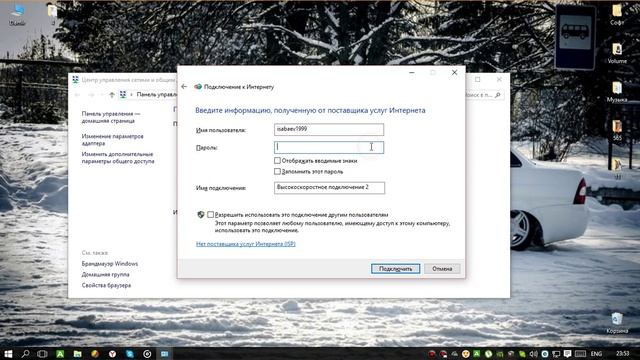Enable Отображать вводимые знаки checkbox
Image resolution: width=640 pixels, height=360 pixels.
point(277,160)
